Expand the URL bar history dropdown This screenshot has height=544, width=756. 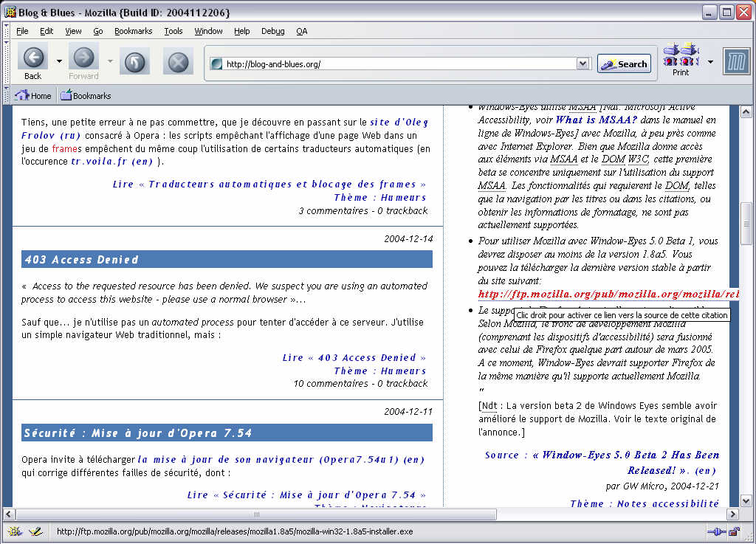tap(583, 63)
